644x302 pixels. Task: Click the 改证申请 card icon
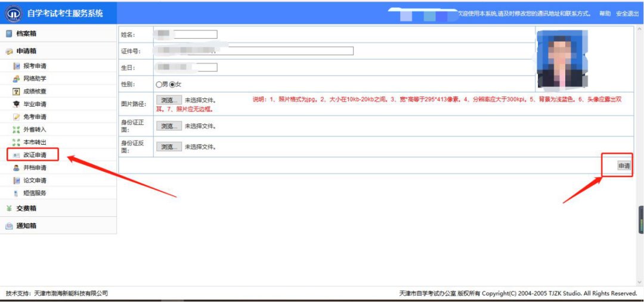(17, 155)
